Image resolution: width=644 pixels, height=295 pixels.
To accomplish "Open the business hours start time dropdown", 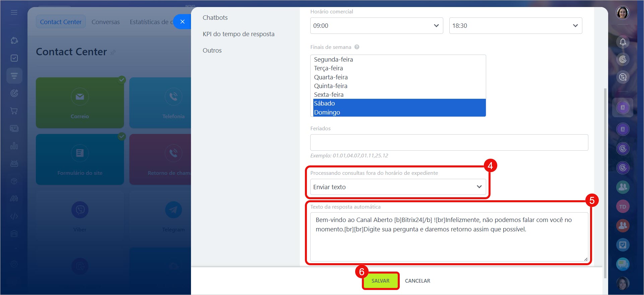I will point(376,26).
